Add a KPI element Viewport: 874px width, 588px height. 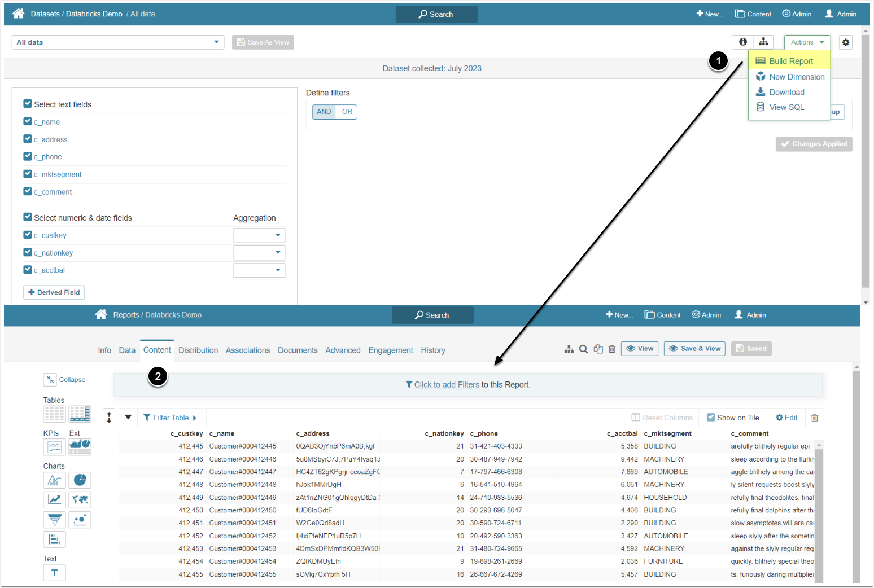coord(55,447)
